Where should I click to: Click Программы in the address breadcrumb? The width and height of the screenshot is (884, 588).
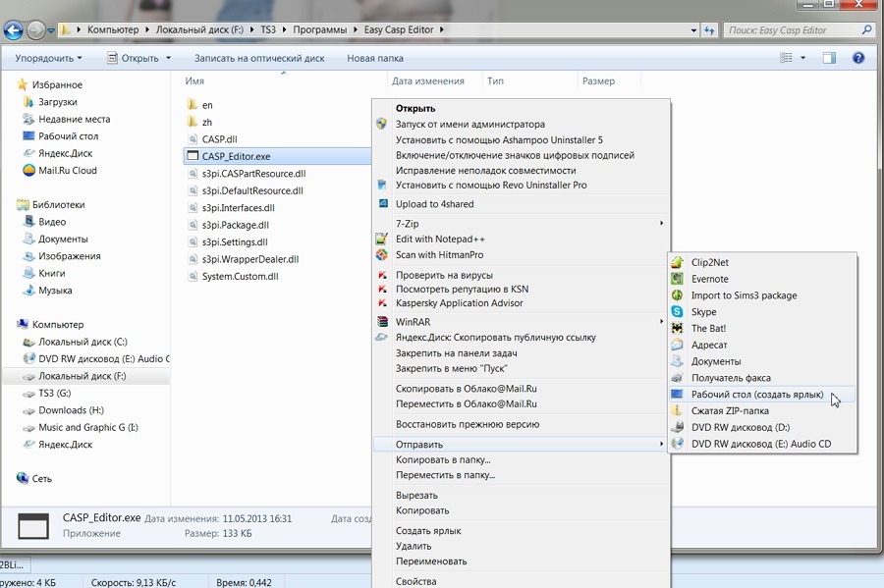click(x=319, y=29)
